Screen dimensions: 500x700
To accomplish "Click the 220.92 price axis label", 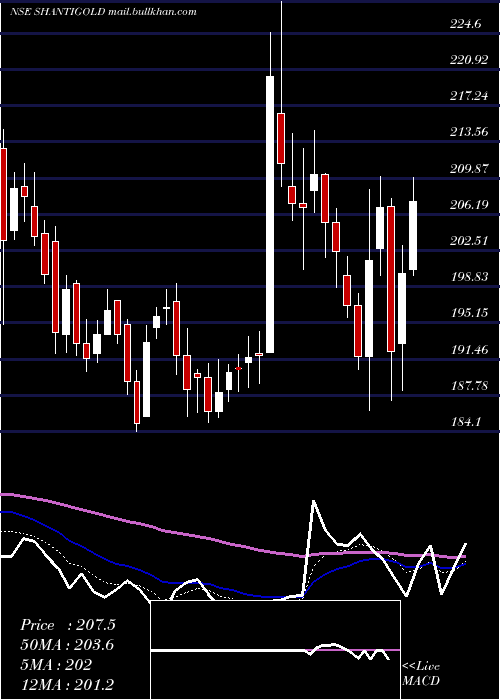I will click(x=469, y=59).
